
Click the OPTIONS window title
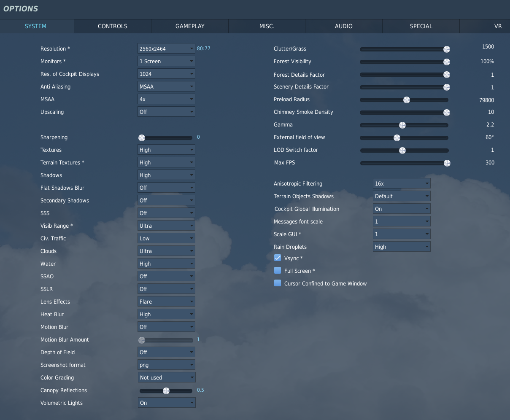point(21,8)
